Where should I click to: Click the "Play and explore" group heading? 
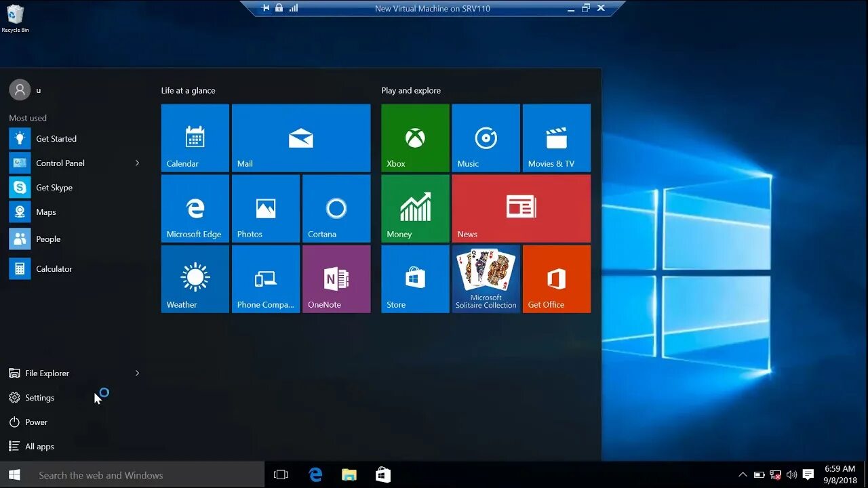411,90
